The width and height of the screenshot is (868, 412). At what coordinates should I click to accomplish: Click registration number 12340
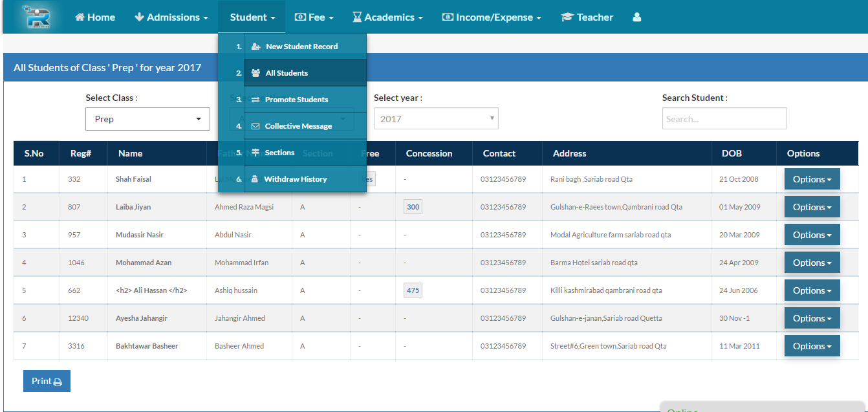point(78,318)
